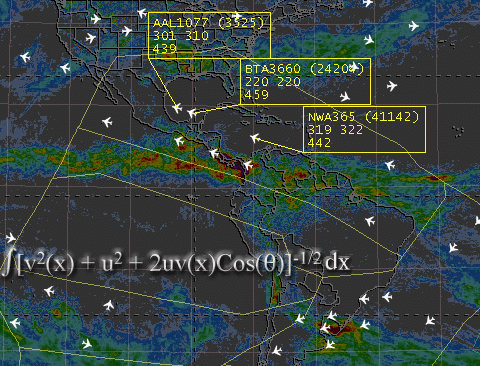Select the aircraft linked to the BTA3660 label

192,113
